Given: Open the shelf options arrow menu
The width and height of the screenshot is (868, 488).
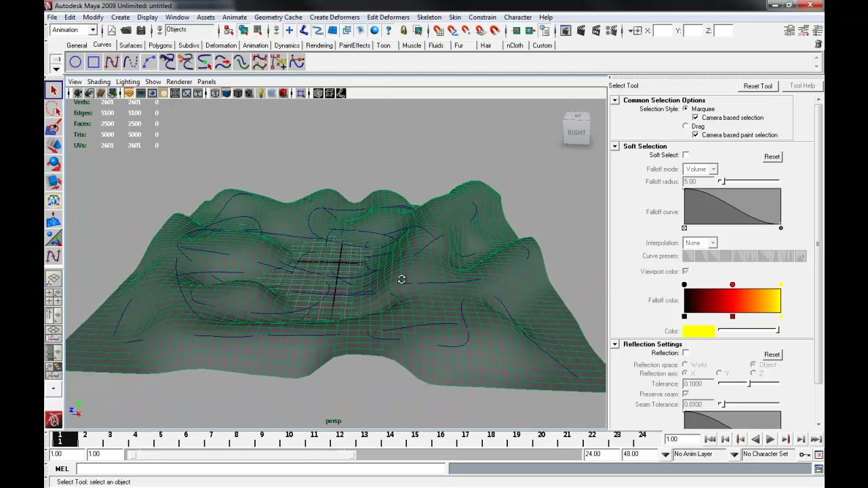Looking at the screenshot, I should point(56,68).
